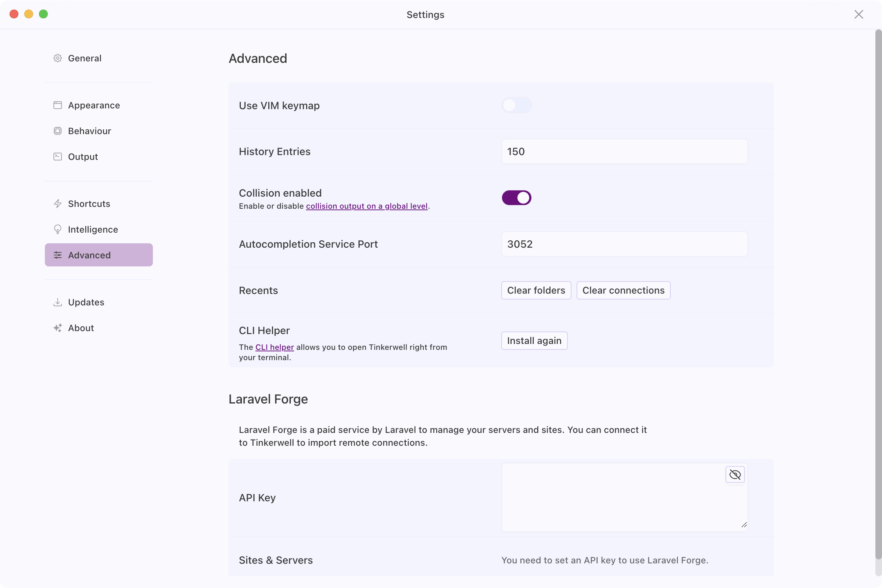Viewport: 882px width, 588px height.
Task: Click the macOS yellow minimize button
Action: click(x=29, y=14)
